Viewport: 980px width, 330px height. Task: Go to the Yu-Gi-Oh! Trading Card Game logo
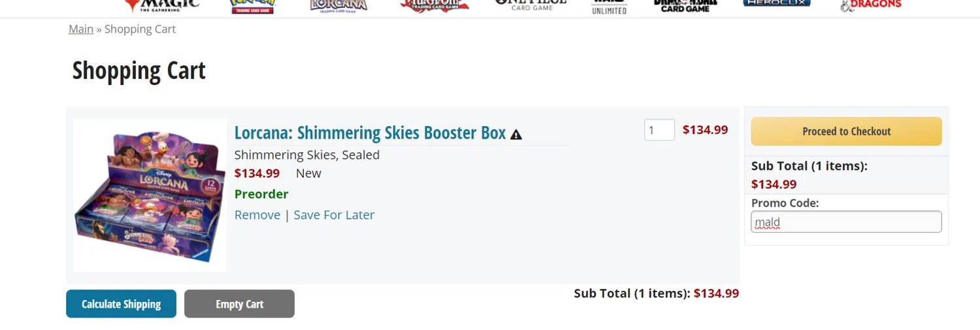point(434,5)
